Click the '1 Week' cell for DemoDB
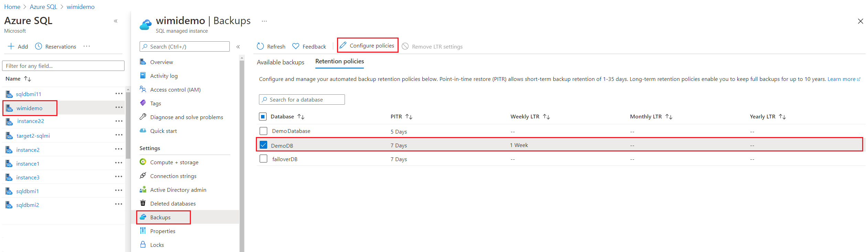The image size is (868, 252). point(519,145)
